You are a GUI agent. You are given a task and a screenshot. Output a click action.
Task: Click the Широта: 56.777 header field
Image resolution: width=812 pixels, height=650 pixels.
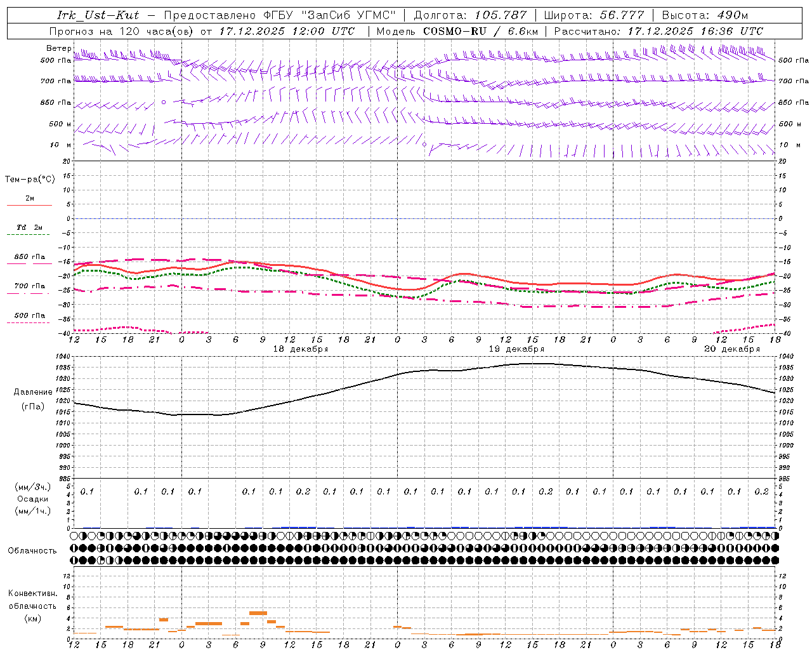tap(595, 15)
